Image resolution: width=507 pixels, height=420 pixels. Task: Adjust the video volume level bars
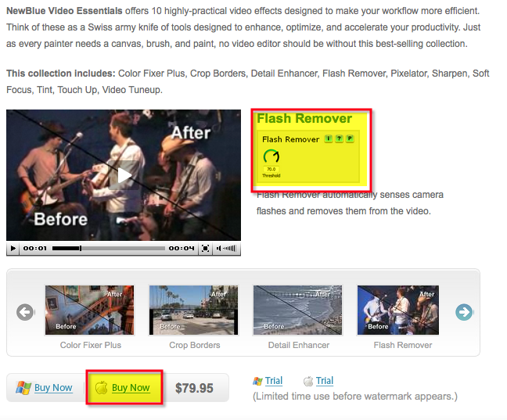pos(229,248)
